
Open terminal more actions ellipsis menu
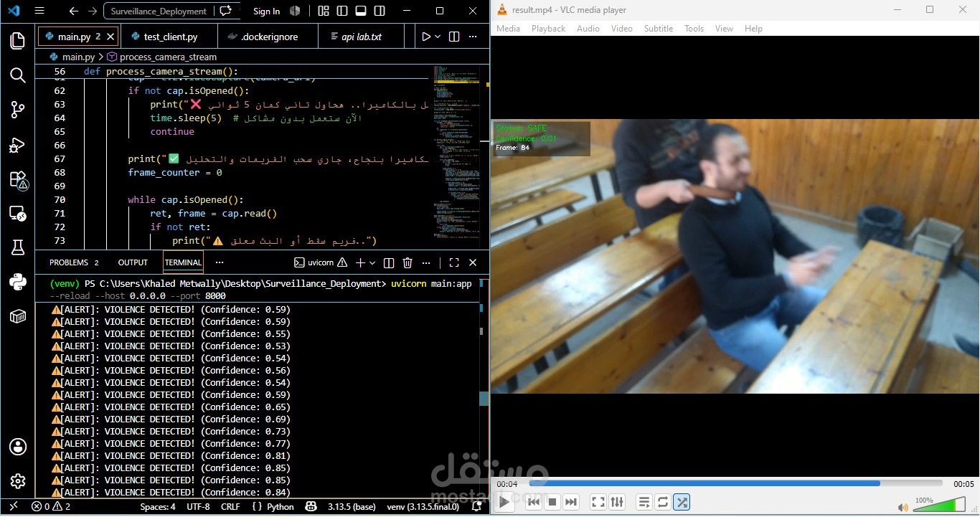426,262
